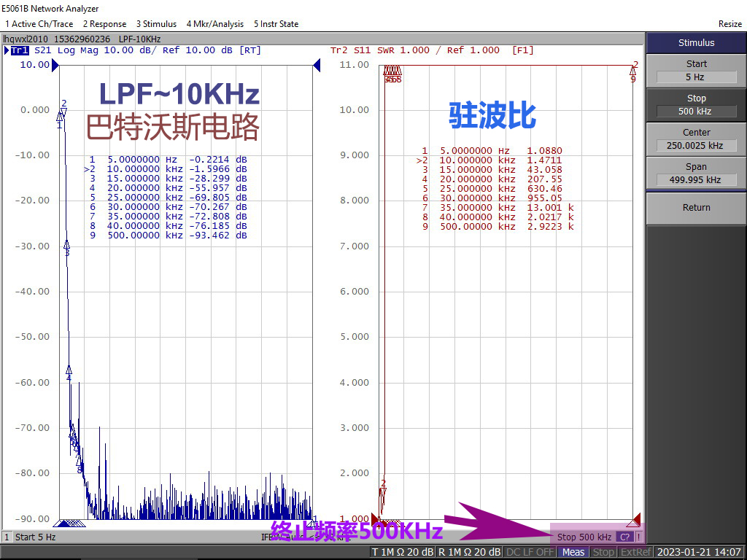Open the 2 Response menu
The height and width of the screenshot is (560, 747).
[104, 24]
